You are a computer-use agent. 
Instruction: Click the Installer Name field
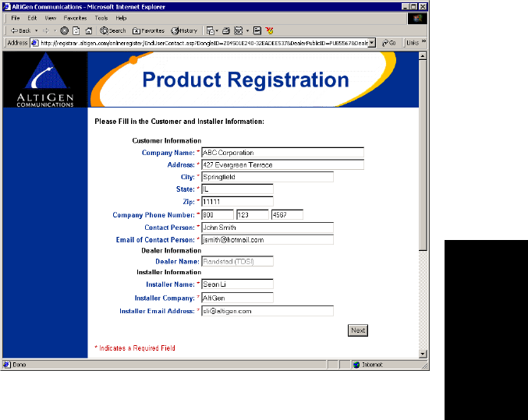click(x=237, y=284)
